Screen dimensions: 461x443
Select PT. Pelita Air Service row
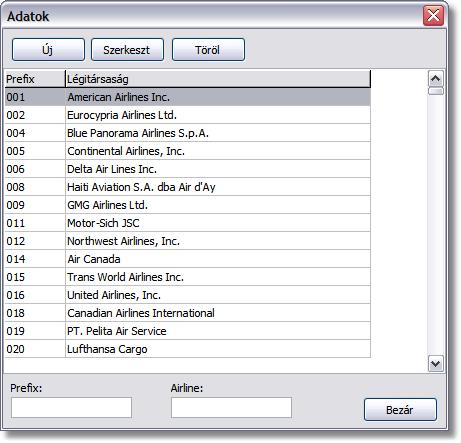[188, 331]
